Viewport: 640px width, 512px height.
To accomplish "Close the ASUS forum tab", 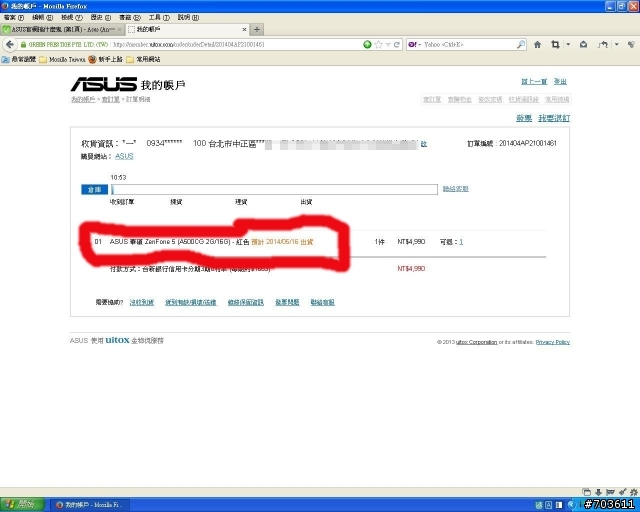I will [x=119, y=29].
